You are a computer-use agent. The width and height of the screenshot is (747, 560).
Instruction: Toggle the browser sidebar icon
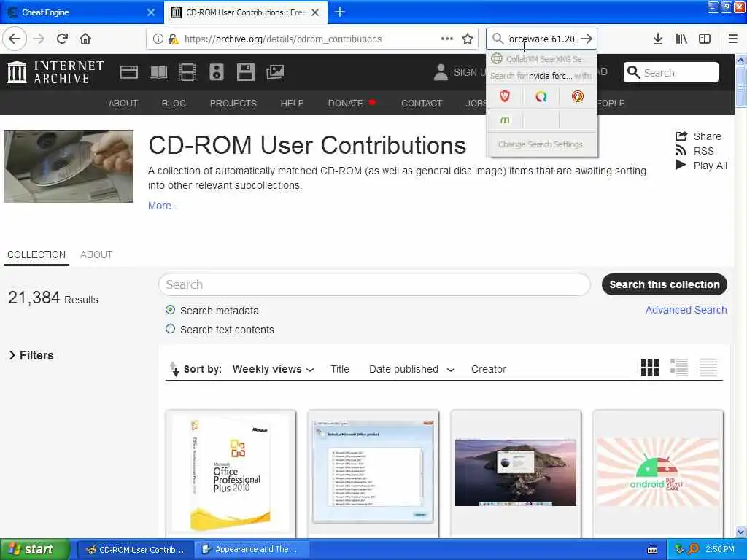705,39
